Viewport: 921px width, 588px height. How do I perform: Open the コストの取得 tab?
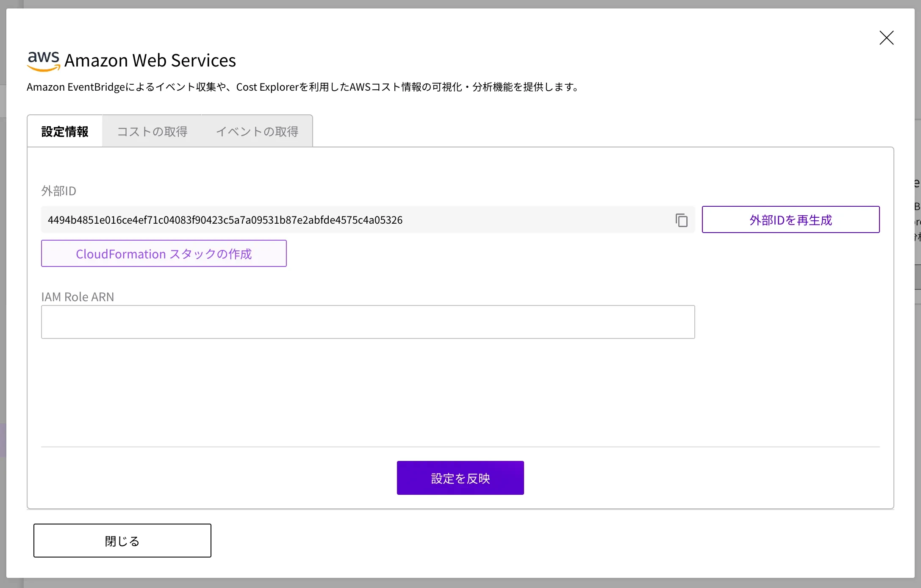point(152,131)
